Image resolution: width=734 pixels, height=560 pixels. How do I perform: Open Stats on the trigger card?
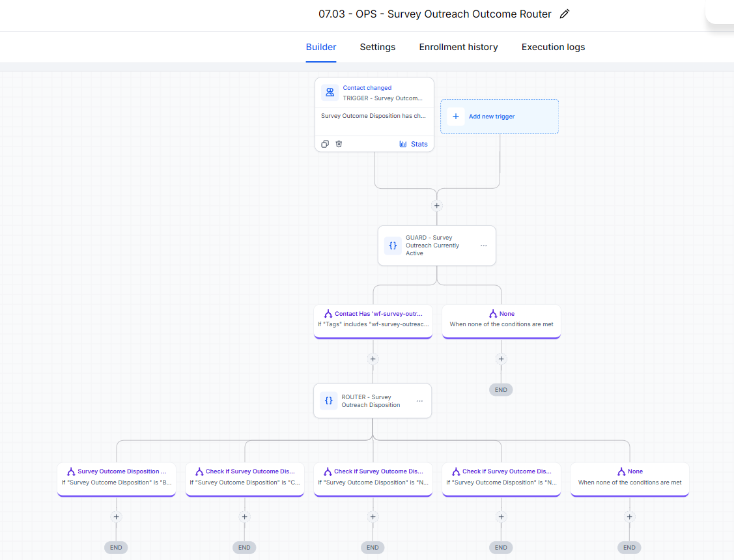414,144
